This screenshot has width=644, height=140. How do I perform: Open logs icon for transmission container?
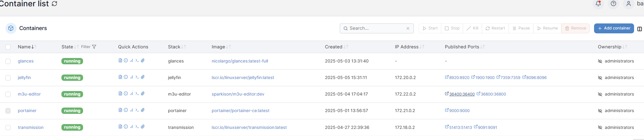click(120, 126)
